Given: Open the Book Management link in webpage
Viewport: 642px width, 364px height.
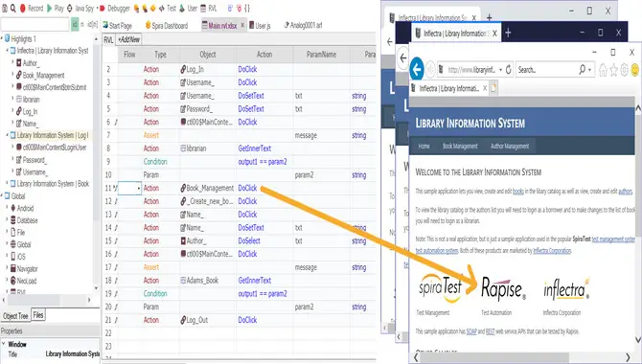Looking at the screenshot, I should tap(460, 147).
